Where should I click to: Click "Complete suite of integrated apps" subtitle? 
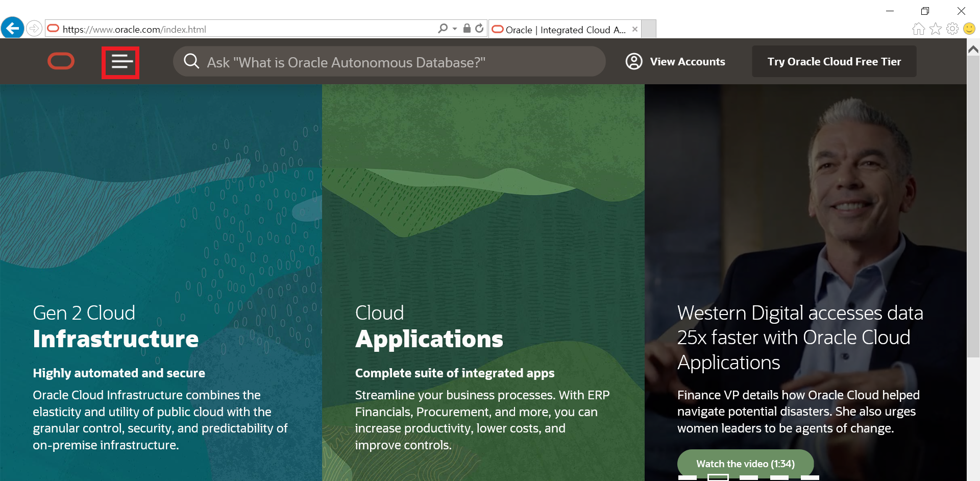[455, 373]
